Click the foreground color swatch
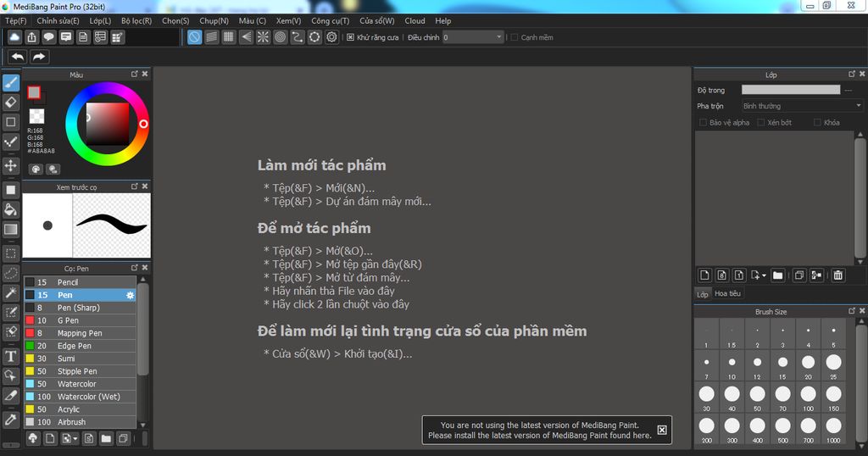Image resolution: width=868 pixels, height=456 pixels. 34,92
